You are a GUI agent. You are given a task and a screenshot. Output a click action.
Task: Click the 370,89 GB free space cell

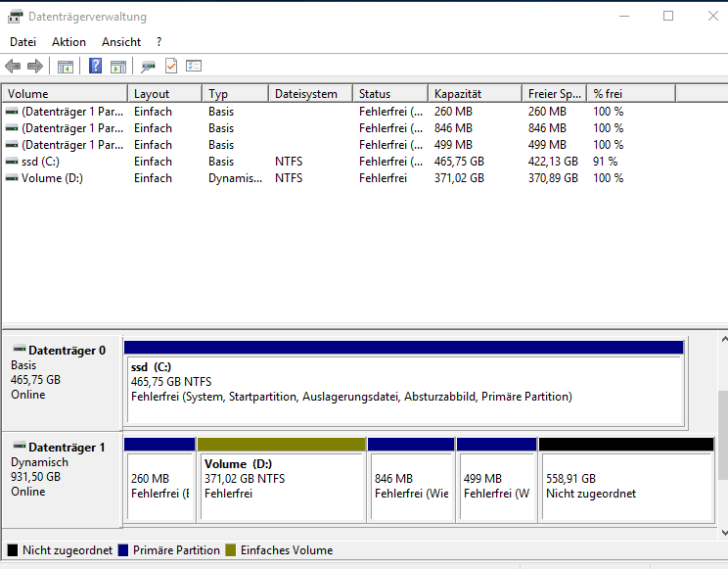[553, 178]
